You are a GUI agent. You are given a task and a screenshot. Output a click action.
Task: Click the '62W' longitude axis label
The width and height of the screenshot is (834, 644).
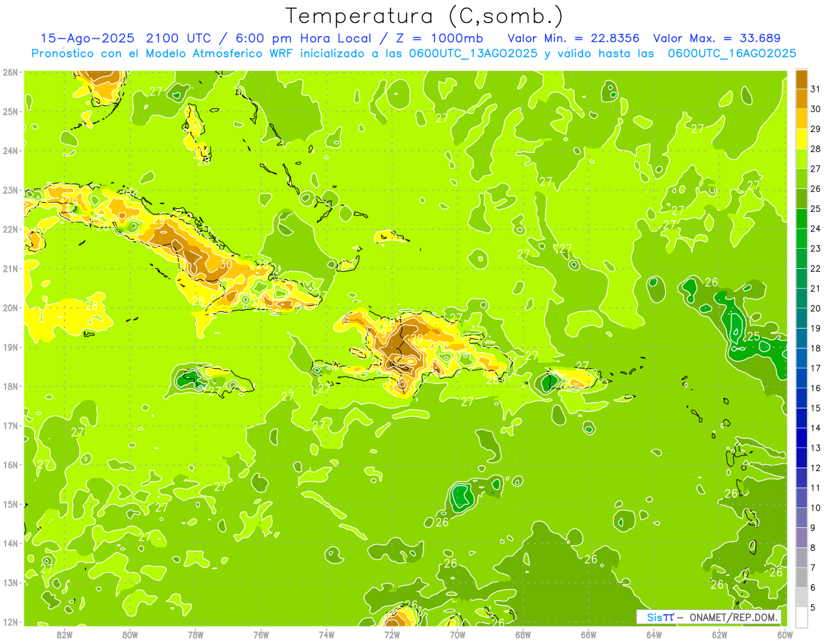[x=720, y=634]
